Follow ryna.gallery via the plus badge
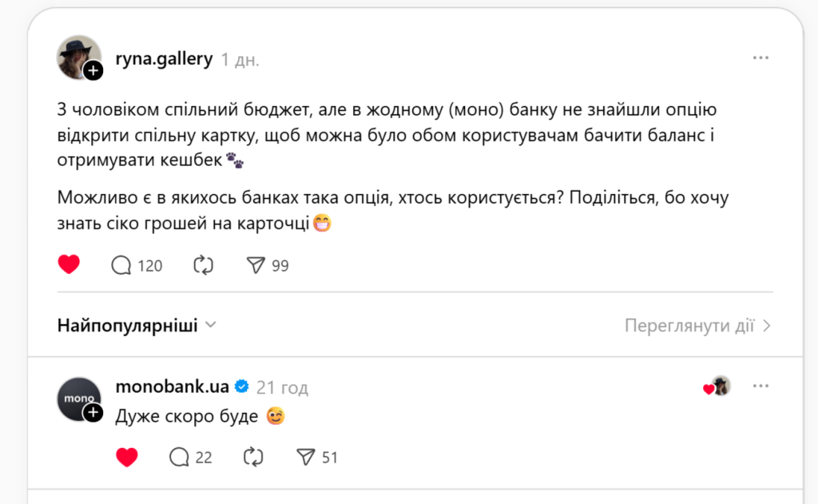Viewport: 818px width, 504px height. click(x=93, y=70)
